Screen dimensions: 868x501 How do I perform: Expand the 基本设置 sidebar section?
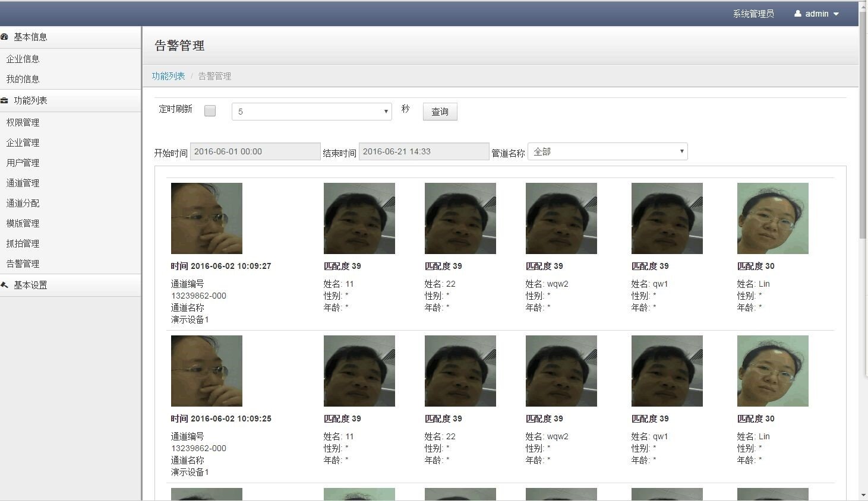(x=70, y=285)
